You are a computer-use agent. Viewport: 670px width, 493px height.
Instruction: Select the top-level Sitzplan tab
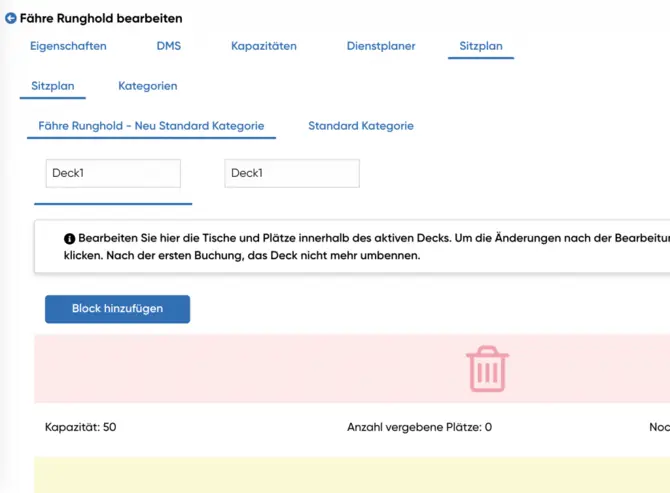click(480, 46)
